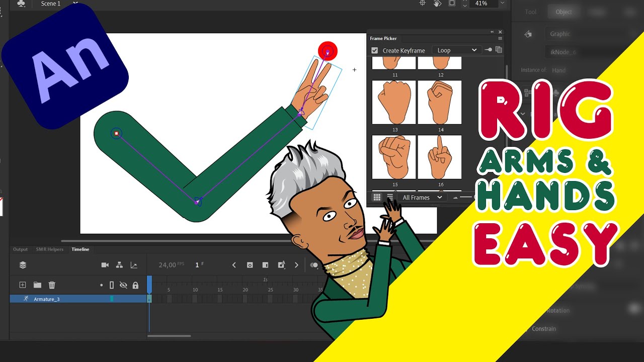Toggle hide all layers eye icon
The height and width of the screenshot is (362, 644).
pos(123,285)
